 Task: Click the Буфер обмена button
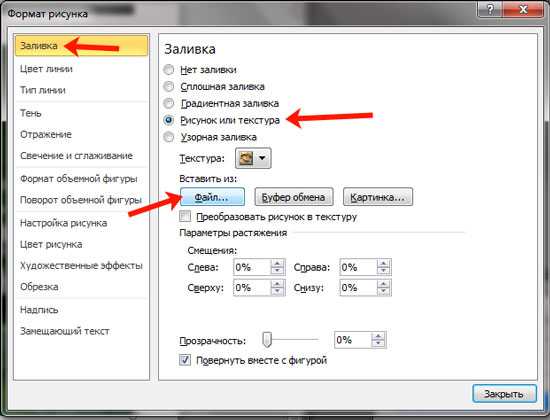pyautogui.click(x=294, y=197)
